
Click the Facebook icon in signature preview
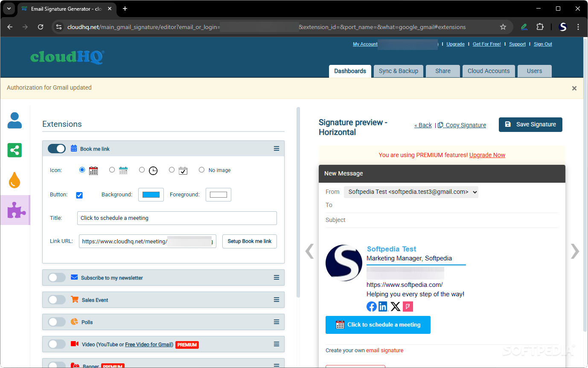[372, 307]
